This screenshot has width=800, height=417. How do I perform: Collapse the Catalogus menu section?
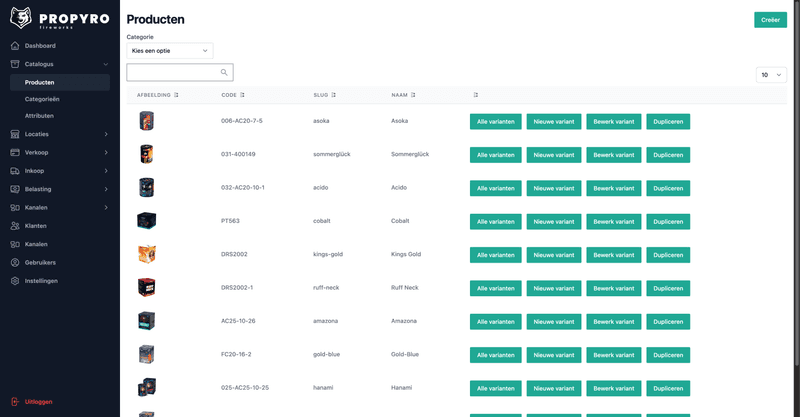point(106,64)
